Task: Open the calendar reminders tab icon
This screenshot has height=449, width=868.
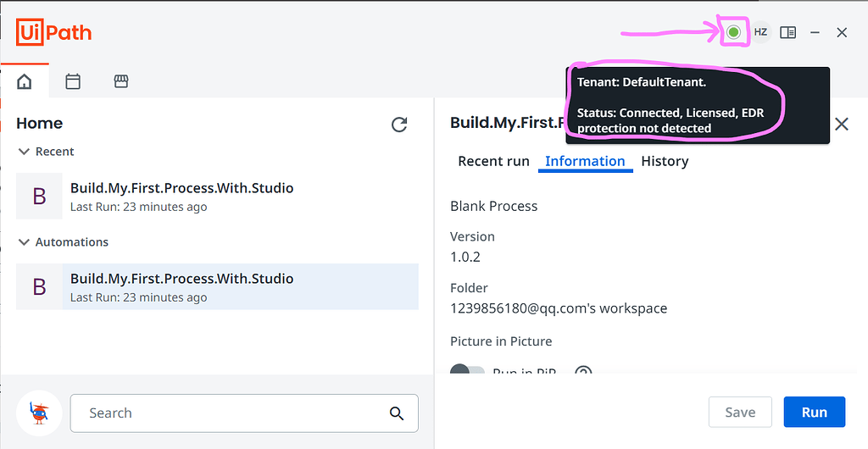Action: [73, 81]
